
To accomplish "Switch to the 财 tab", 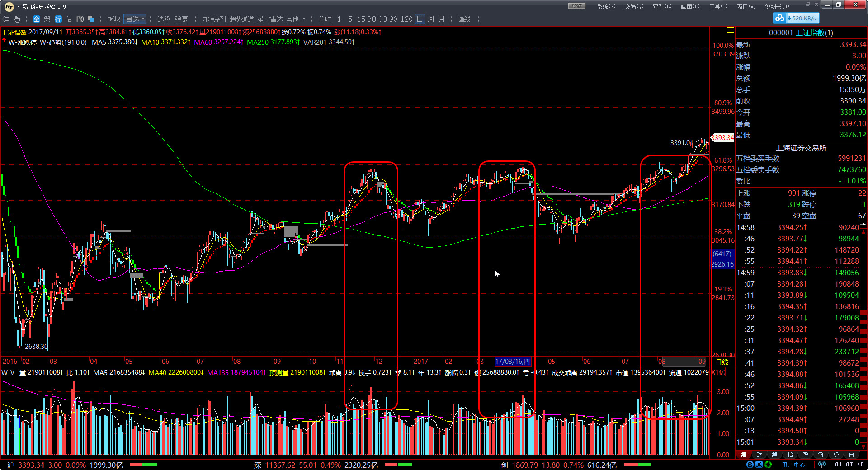I will point(759,455).
